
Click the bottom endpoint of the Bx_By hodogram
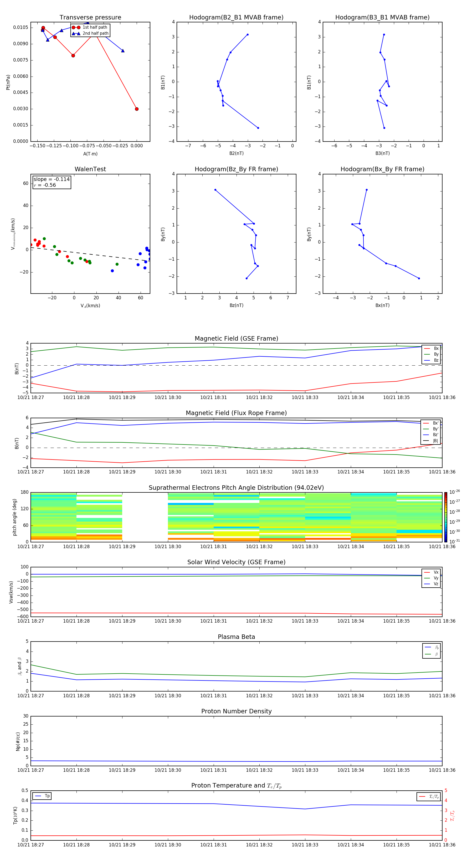pos(419,278)
